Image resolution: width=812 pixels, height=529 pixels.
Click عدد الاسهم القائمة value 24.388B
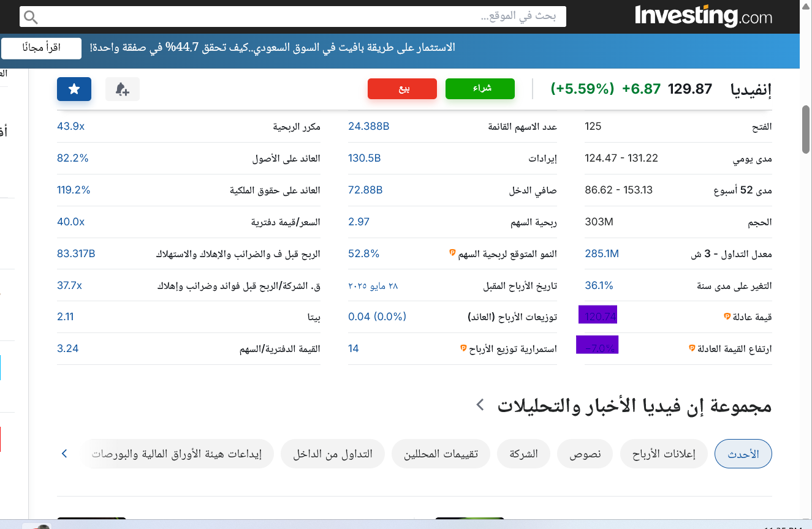[369, 126]
